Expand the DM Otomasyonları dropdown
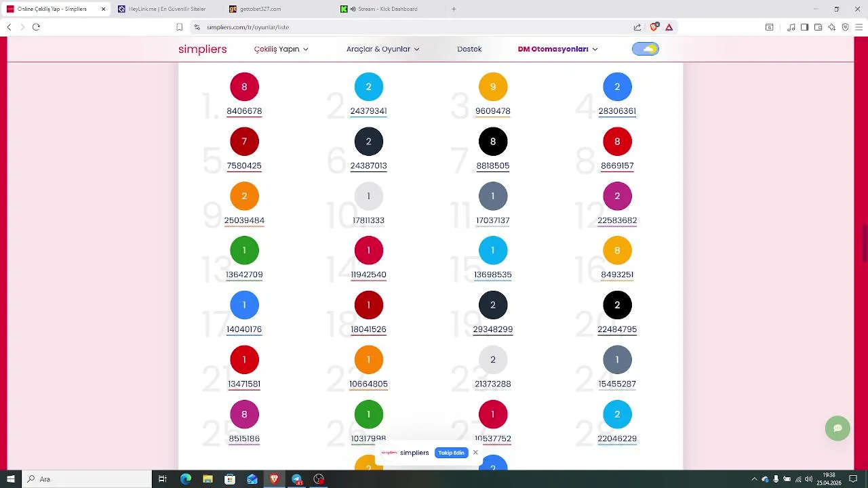Image resolution: width=868 pixels, height=488 pixels. point(557,49)
